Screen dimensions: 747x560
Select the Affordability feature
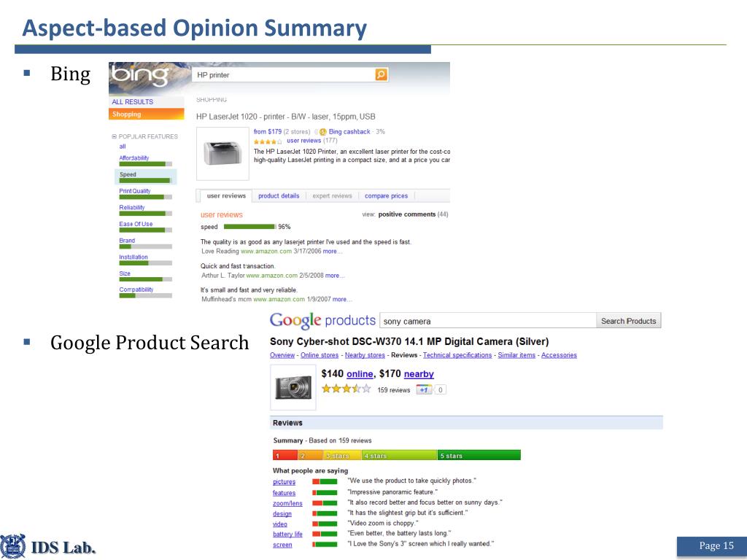click(x=134, y=158)
